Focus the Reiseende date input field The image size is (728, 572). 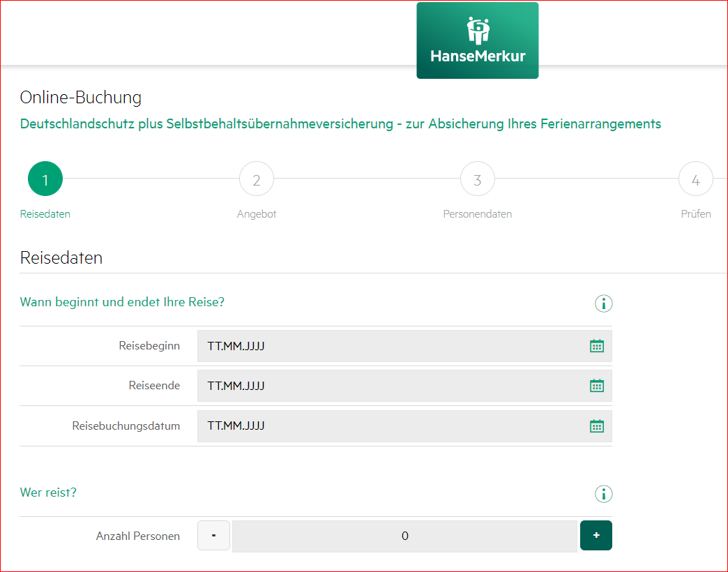click(390, 386)
